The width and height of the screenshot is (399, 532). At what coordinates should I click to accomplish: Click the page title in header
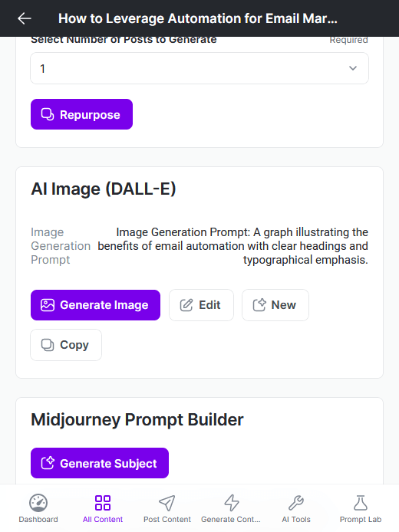(198, 18)
